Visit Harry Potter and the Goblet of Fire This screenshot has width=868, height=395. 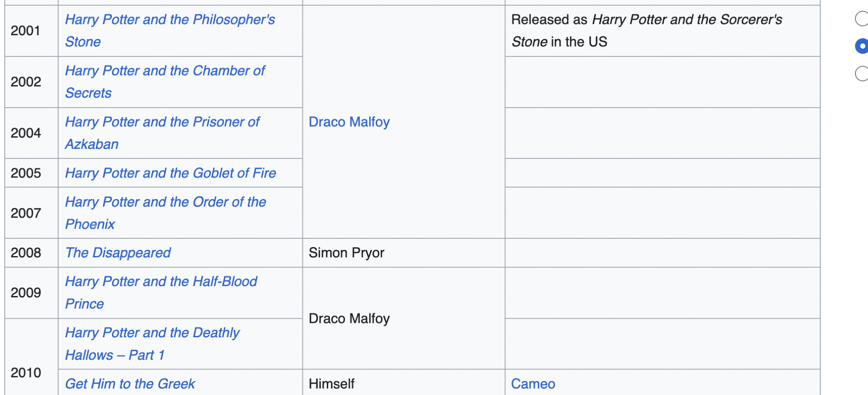point(171,173)
